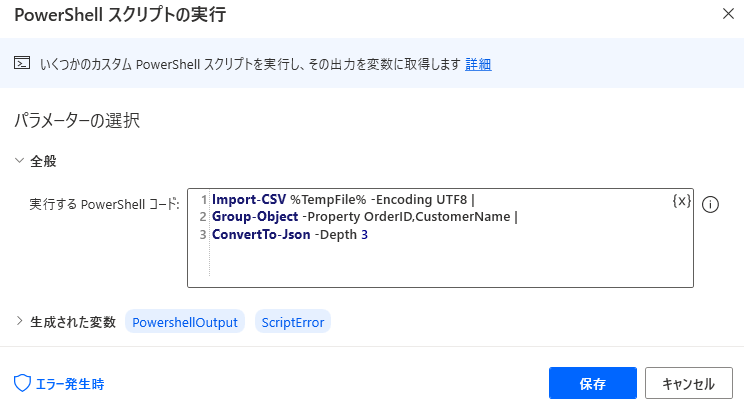Screen dimensions: 744x413
Task: Open the info tooltip icon beside code box
Action: click(x=710, y=205)
